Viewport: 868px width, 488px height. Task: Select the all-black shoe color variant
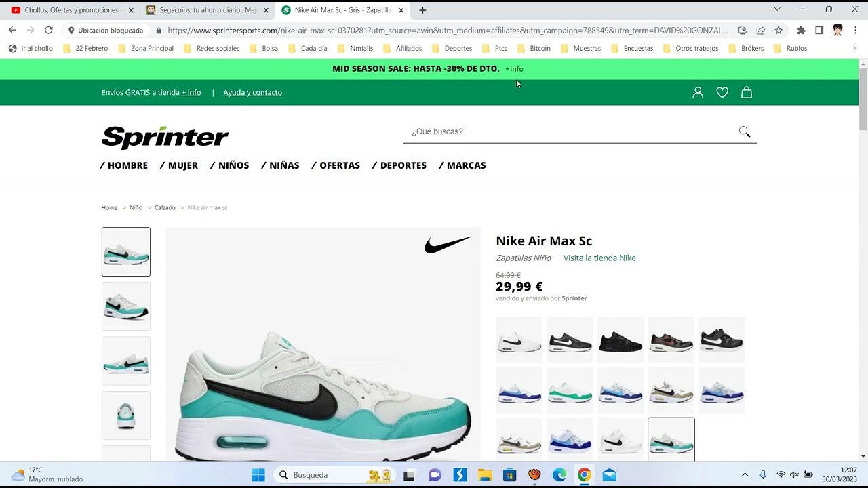point(620,340)
